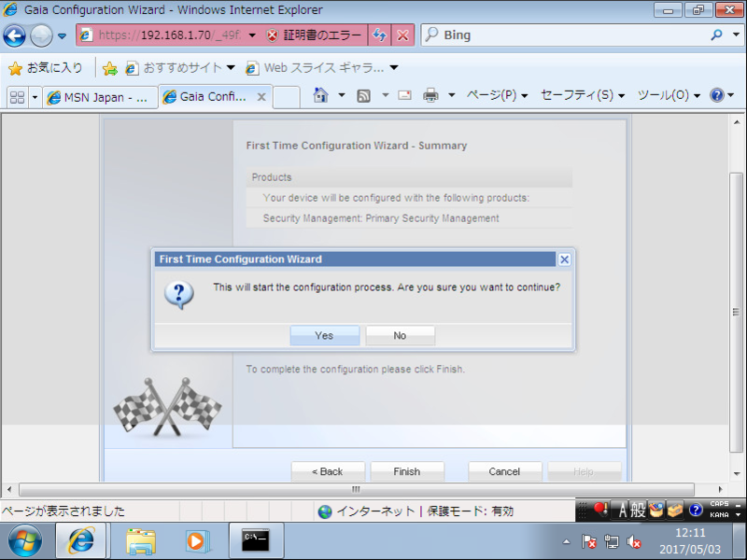
Task: Click the address bar URL field
Action: click(x=169, y=35)
